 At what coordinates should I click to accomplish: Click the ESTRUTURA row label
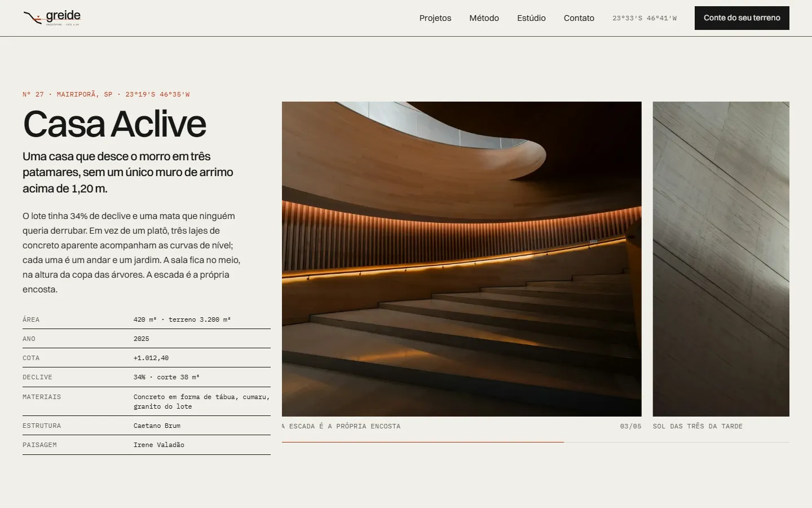(x=42, y=426)
